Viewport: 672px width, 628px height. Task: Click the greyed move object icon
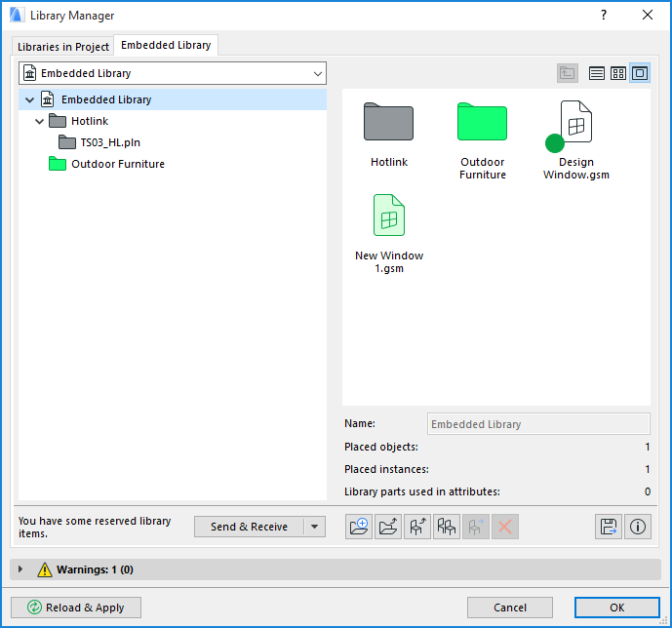(476, 527)
